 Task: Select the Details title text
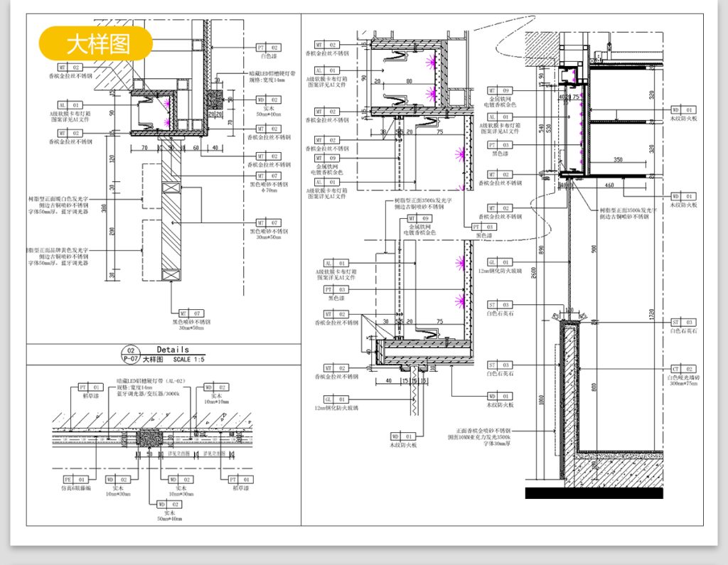[x=173, y=349]
